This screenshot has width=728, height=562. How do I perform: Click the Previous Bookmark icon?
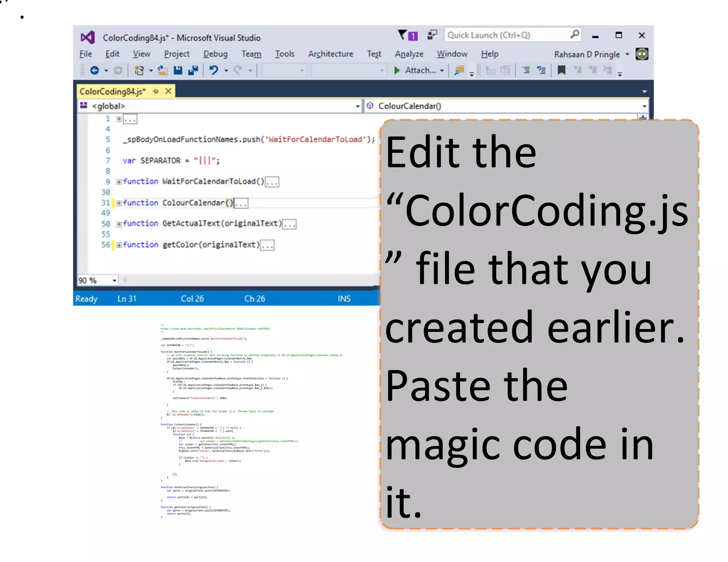[x=578, y=70]
